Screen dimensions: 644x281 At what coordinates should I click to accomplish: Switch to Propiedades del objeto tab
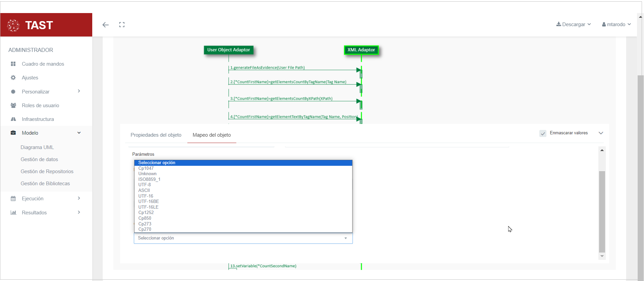156,135
